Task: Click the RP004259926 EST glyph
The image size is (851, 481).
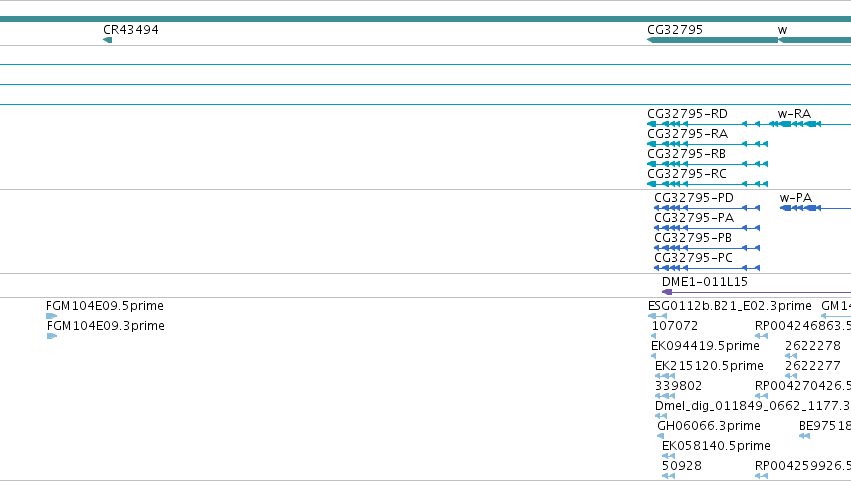Action: click(x=761, y=476)
